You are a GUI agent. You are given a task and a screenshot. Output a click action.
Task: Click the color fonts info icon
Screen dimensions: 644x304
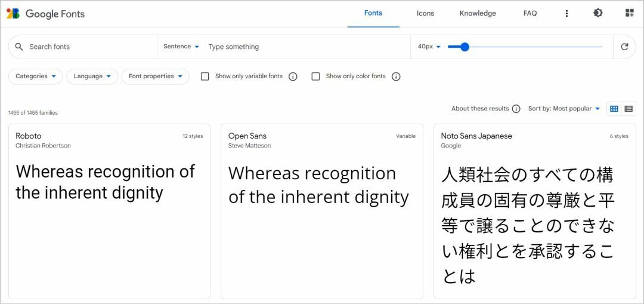pyautogui.click(x=396, y=76)
